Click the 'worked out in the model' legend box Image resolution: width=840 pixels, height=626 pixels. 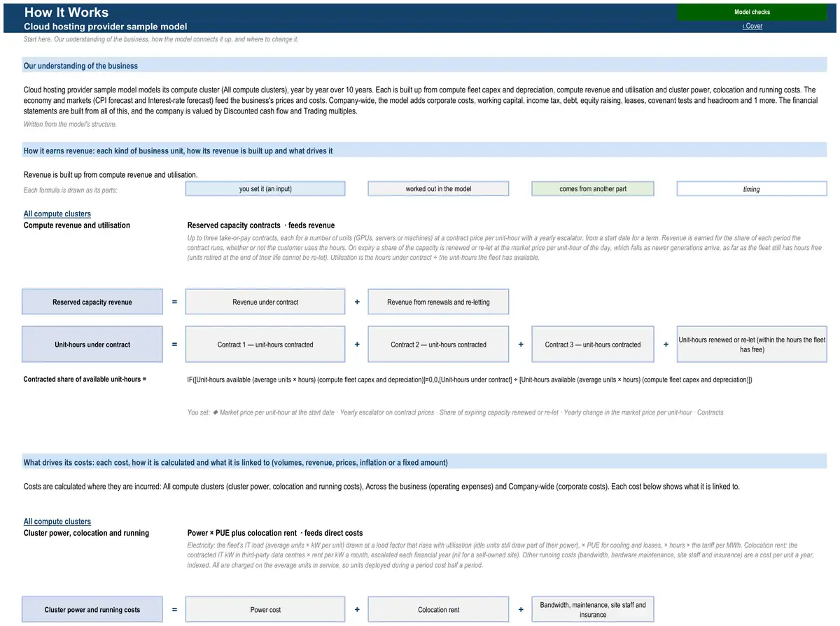click(x=438, y=188)
